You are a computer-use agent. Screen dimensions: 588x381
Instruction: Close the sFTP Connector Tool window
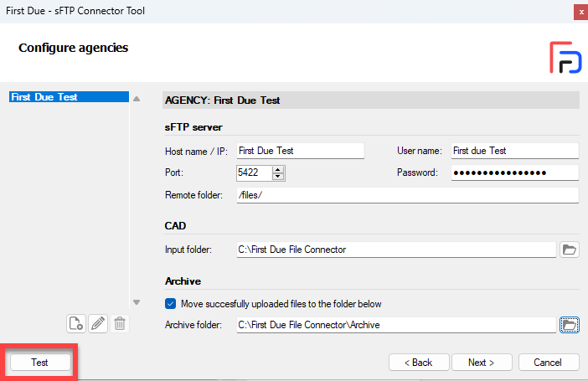(580, 13)
